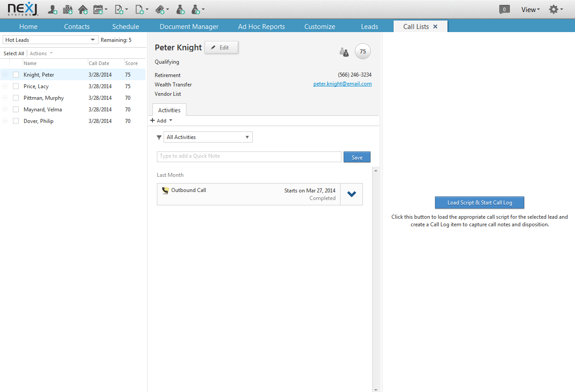Screen dimensions: 575x392
Task: Click the Quick Note input field
Action: click(x=249, y=156)
